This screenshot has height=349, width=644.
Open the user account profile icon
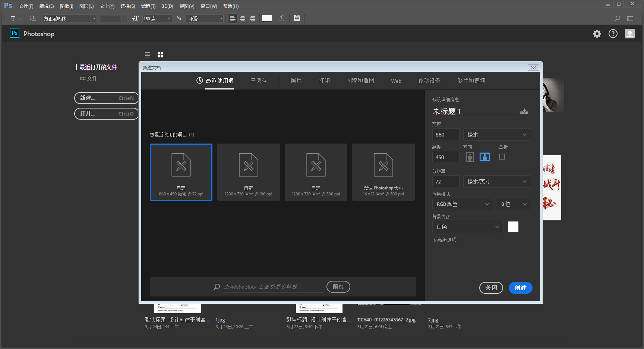[630, 34]
